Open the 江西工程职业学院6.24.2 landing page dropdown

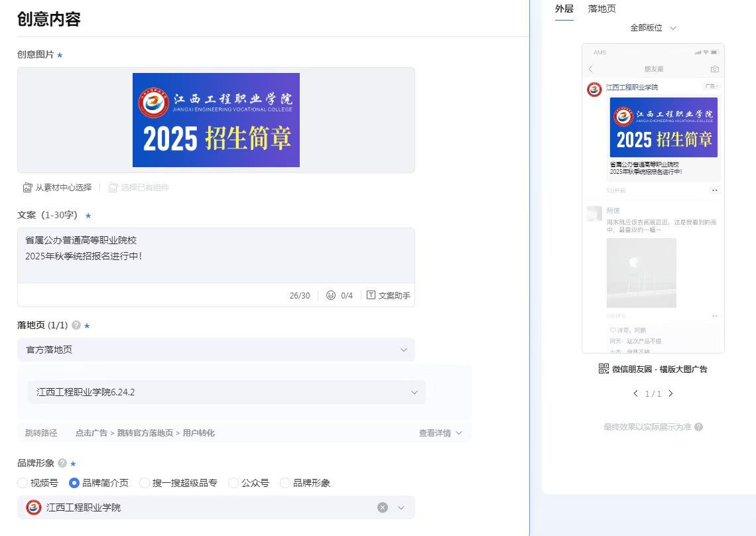click(227, 392)
